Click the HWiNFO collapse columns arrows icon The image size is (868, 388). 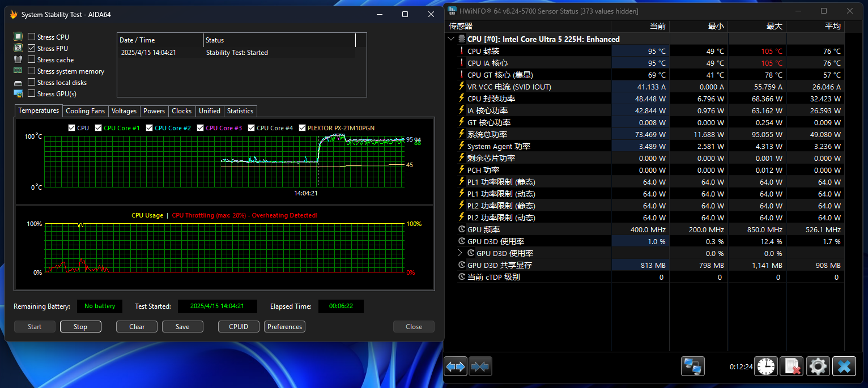tap(480, 366)
